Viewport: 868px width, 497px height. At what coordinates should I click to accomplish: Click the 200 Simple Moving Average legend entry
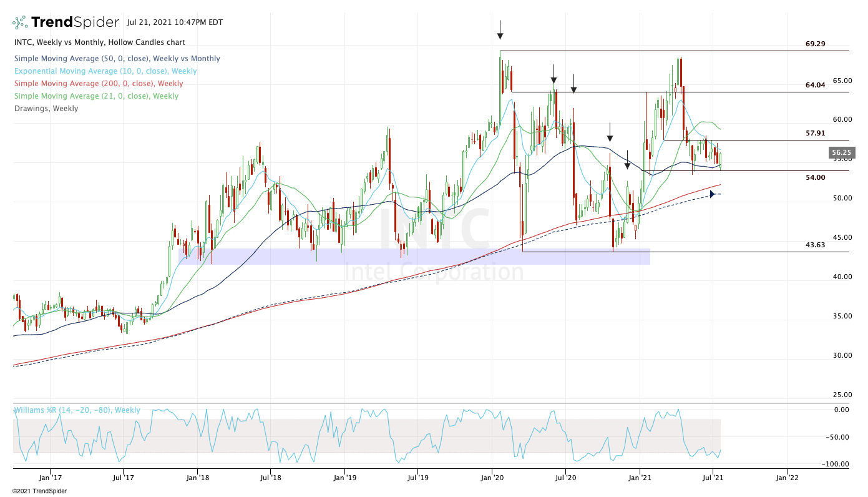coord(98,84)
